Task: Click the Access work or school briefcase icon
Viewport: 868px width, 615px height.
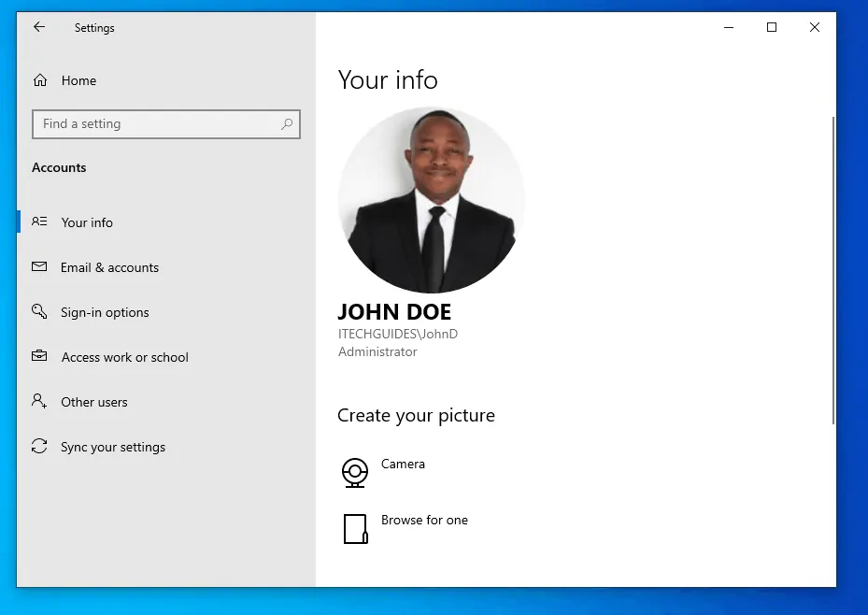Action: [x=39, y=357]
